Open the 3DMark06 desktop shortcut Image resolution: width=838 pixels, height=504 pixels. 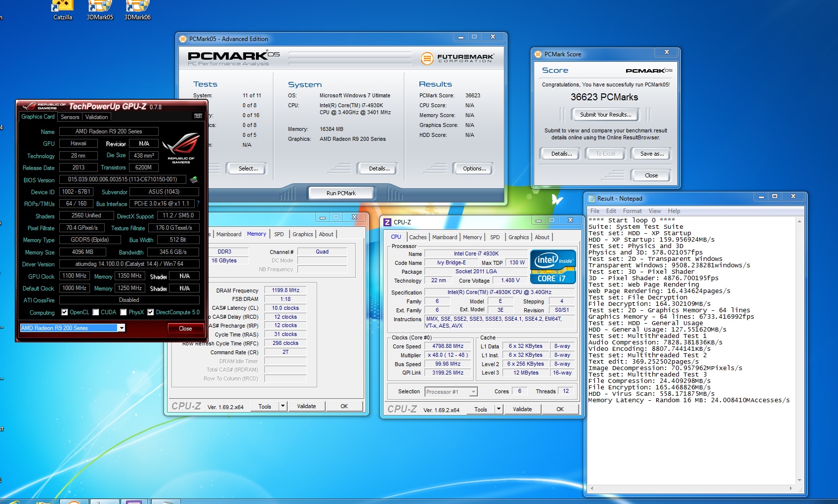tap(137, 10)
